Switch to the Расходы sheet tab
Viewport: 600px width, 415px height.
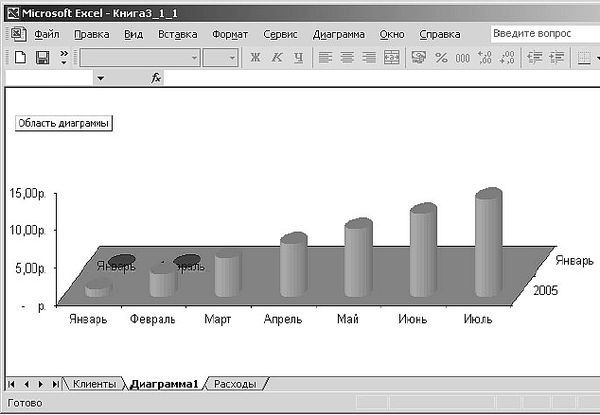(235, 384)
